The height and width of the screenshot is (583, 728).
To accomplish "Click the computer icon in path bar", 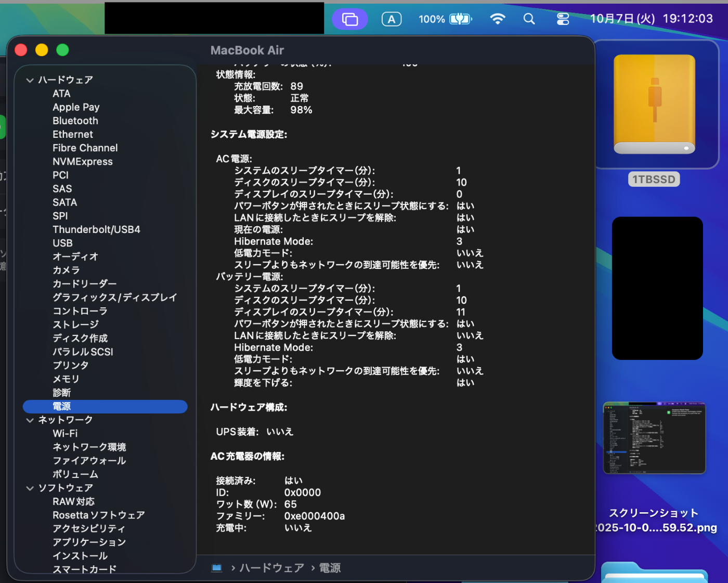I will (217, 568).
